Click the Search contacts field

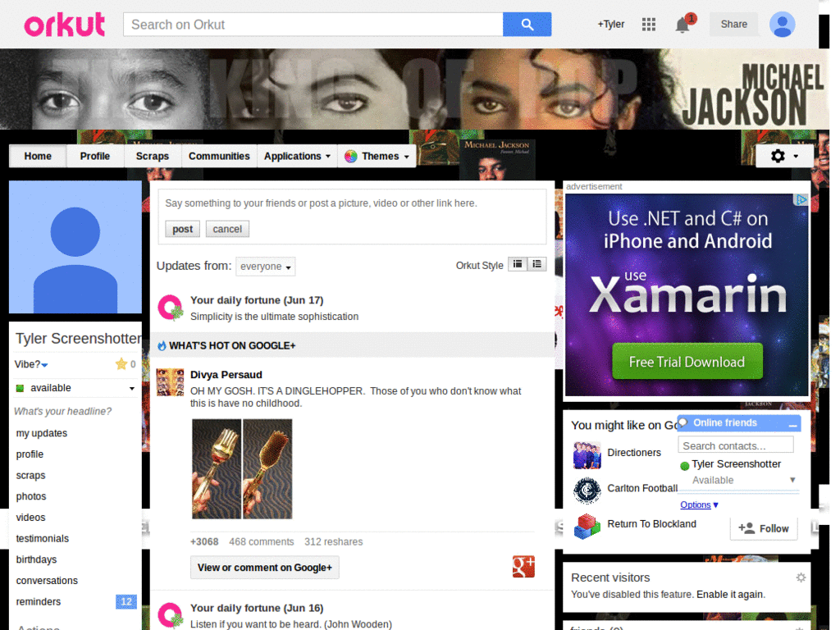pos(736,445)
